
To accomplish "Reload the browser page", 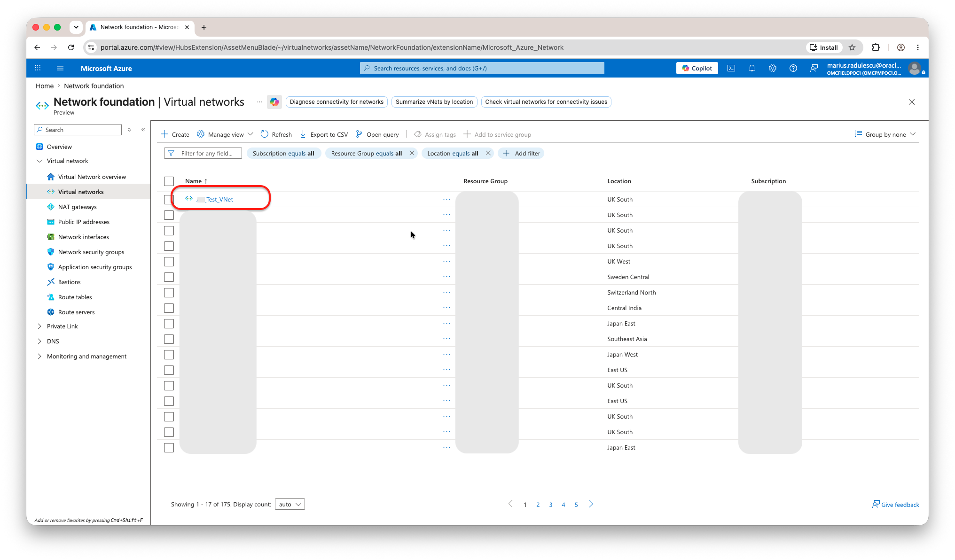I will tap(71, 47).
